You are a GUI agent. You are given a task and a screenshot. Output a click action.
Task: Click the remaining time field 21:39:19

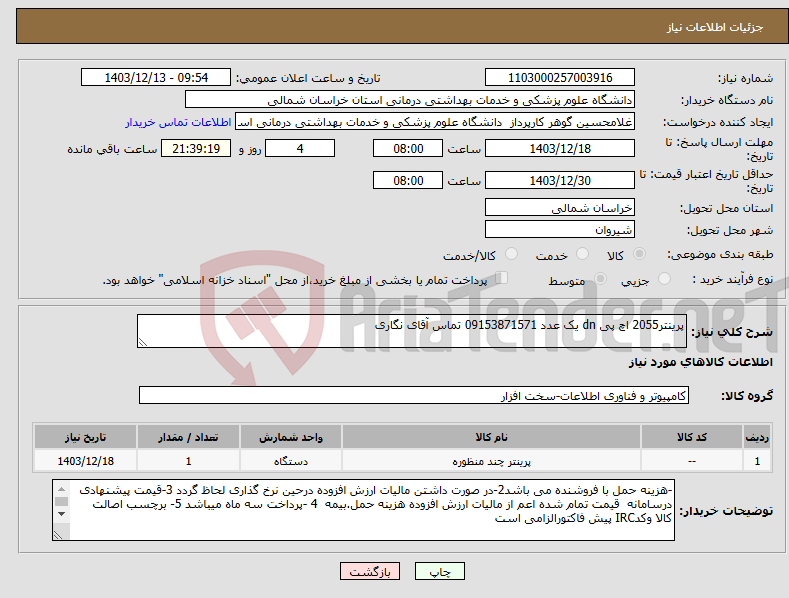click(196, 148)
